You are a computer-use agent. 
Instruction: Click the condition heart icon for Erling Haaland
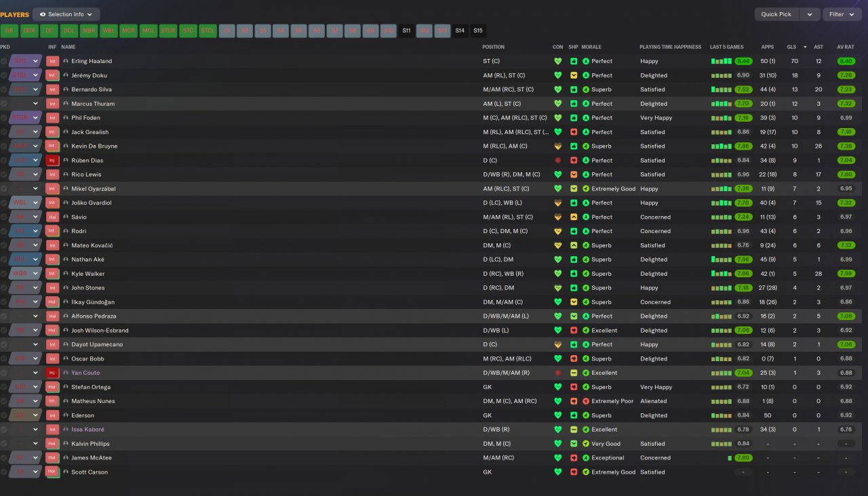coord(558,61)
